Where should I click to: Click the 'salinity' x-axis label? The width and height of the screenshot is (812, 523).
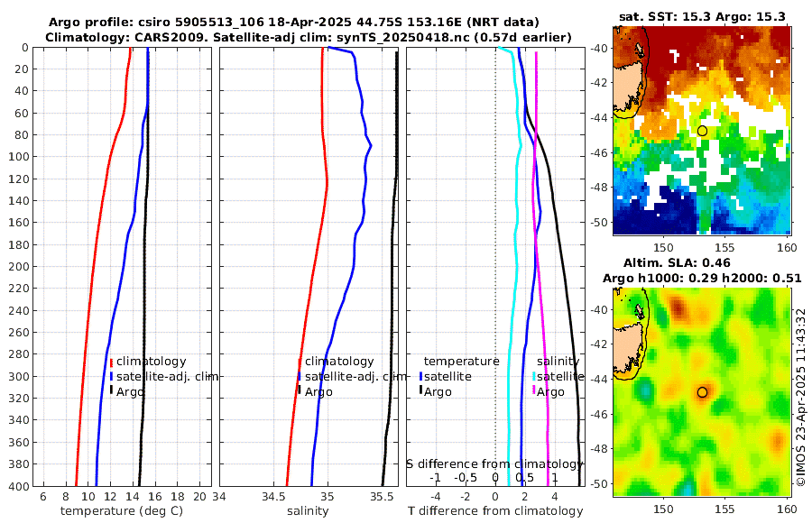pos(308,511)
